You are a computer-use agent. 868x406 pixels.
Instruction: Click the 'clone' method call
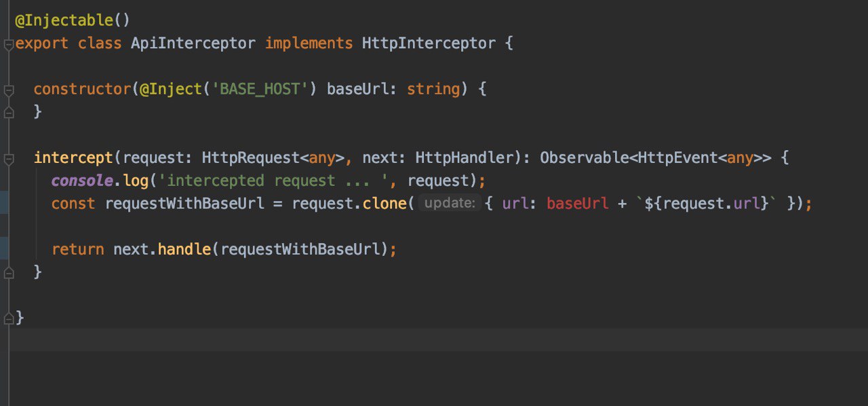click(384, 203)
